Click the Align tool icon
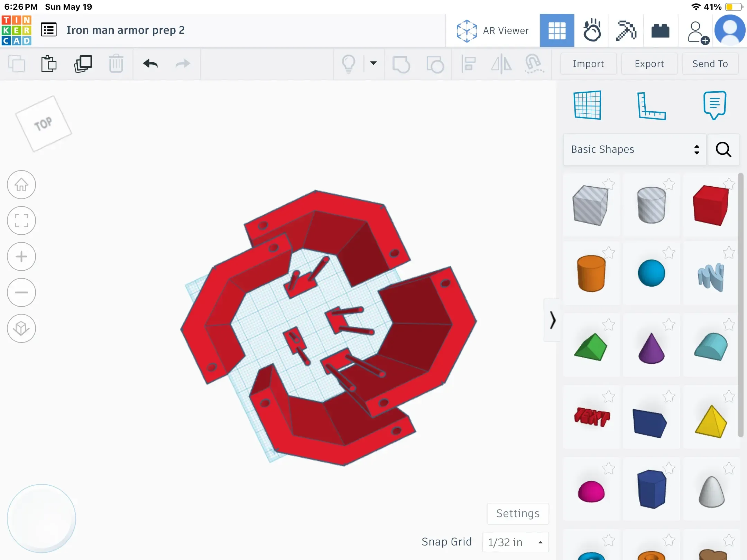The image size is (747, 560). (x=469, y=64)
